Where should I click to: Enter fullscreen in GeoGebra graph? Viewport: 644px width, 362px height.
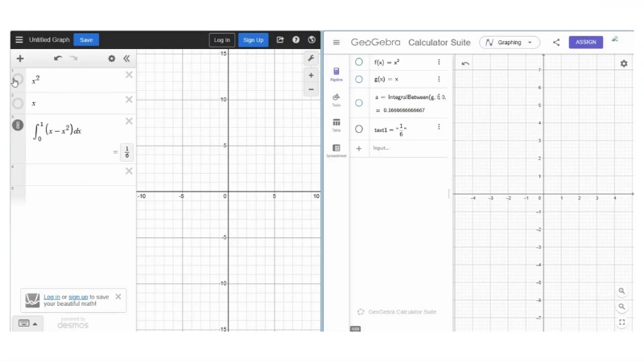(x=621, y=323)
